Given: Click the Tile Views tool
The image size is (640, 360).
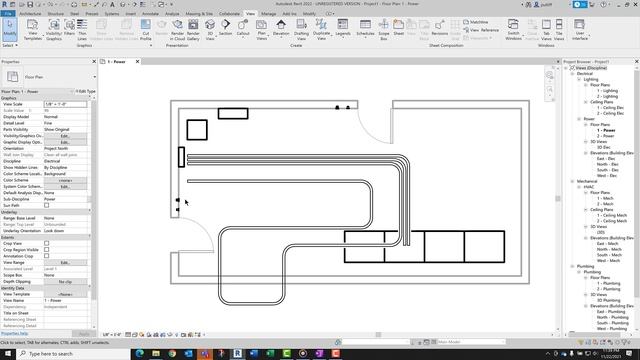Looking at the screenshot, I should click(559, 29).
